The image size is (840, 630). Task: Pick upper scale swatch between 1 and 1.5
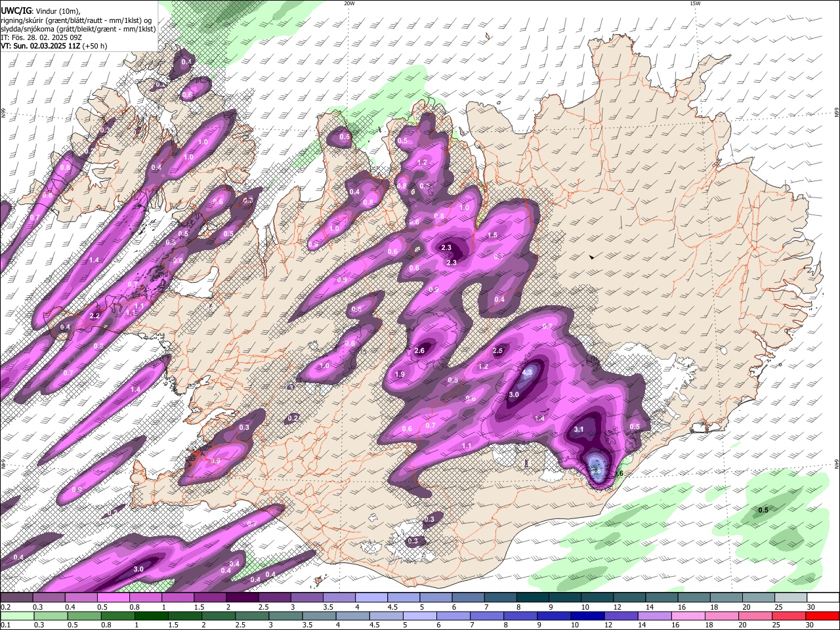178,597
